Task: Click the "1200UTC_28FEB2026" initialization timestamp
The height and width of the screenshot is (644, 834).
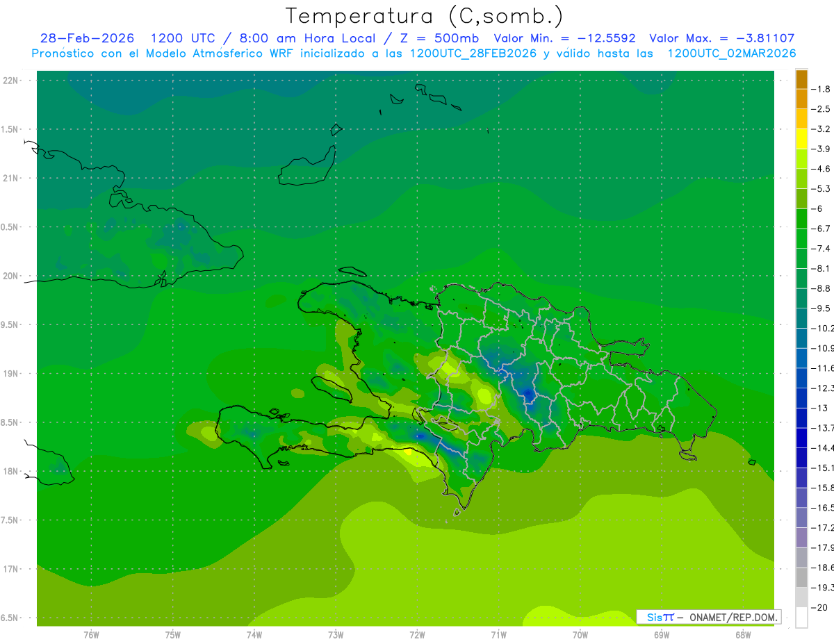Action: pyautogui.click(x=473, y=53)
